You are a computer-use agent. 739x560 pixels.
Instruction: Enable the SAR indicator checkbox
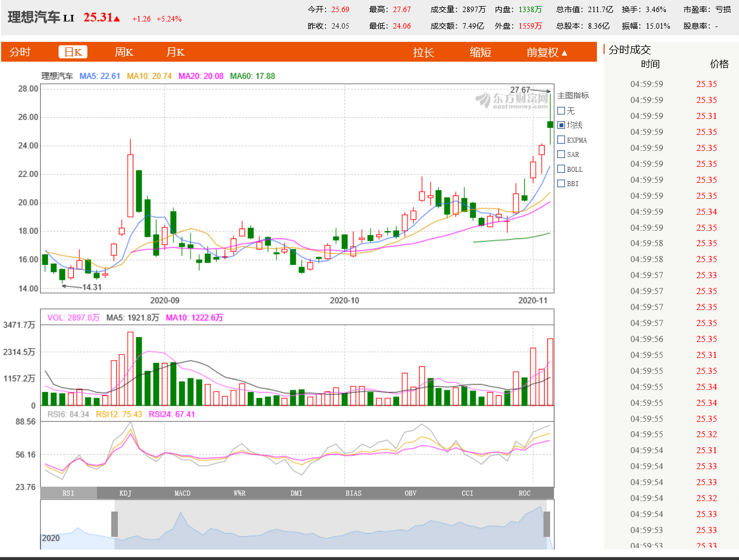(x=561, y=154)
